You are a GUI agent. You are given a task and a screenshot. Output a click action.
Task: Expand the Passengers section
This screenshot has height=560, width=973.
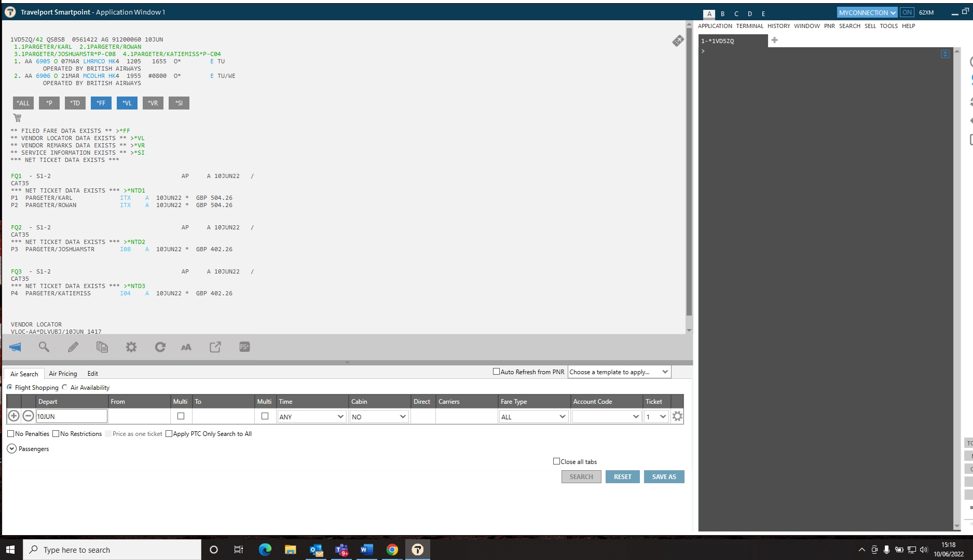[11, 448]
